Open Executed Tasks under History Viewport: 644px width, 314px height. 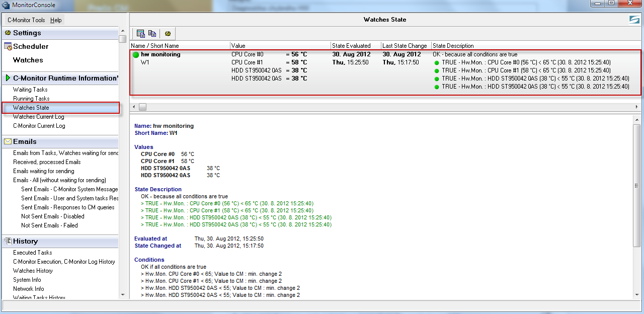tap(33, 253)
